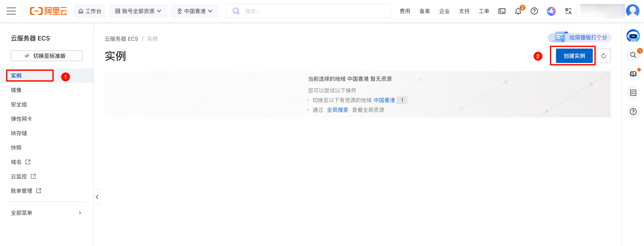Open the 中国香港 region dropdown

pos(195,11)
